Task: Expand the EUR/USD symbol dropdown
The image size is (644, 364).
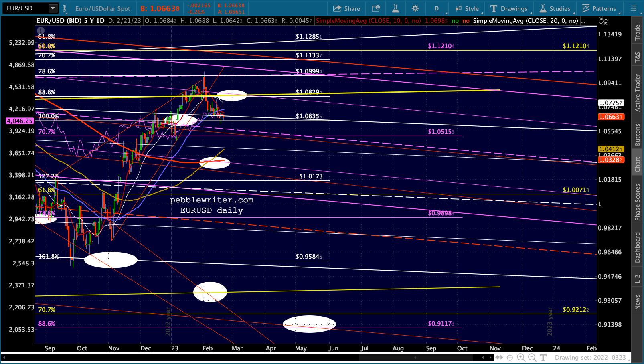Action: pos(53,8)
